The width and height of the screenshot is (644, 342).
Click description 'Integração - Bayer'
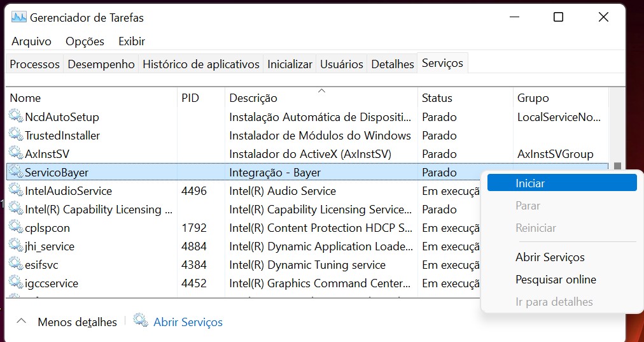pos(275,173)
